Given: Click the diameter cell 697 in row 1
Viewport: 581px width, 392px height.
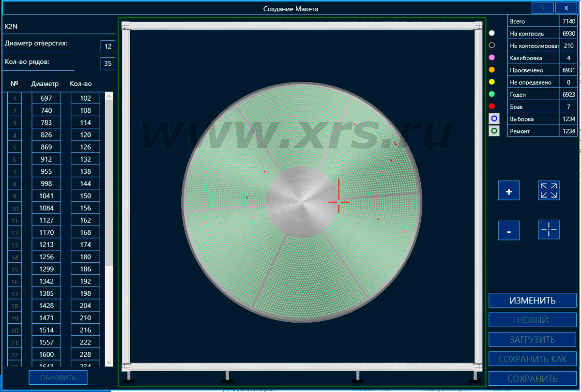Looking at the screenshot, I should (x=46, y=98).
